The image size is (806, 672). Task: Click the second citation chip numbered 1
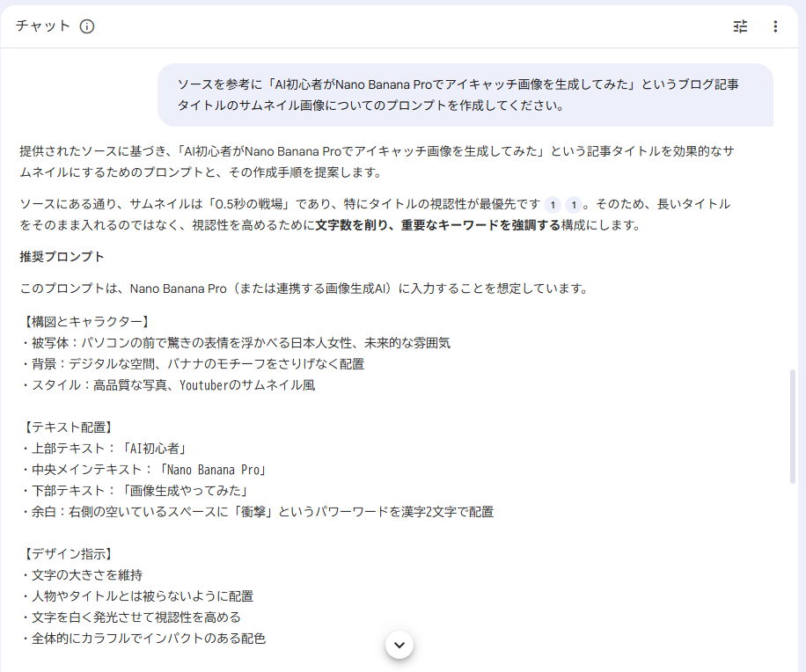(x=573, y=205)
